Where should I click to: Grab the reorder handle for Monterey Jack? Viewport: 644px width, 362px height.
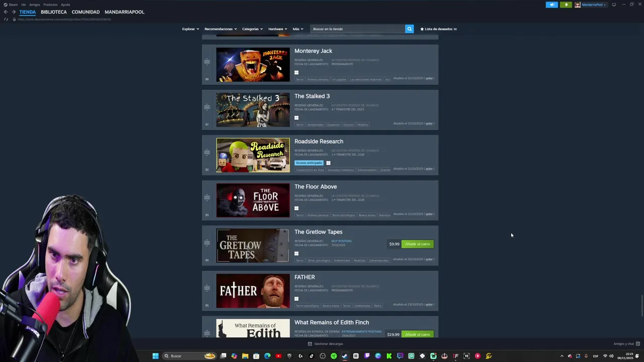(207, 62)
